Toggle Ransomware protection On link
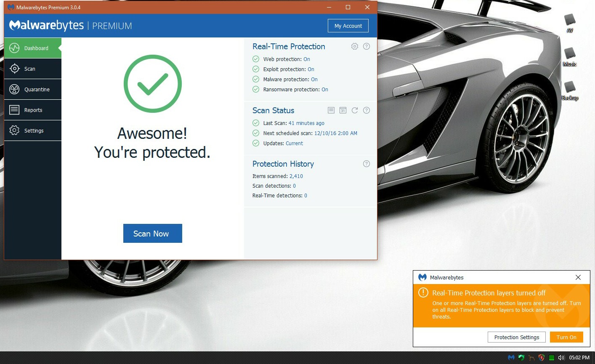 coord(325,90)
